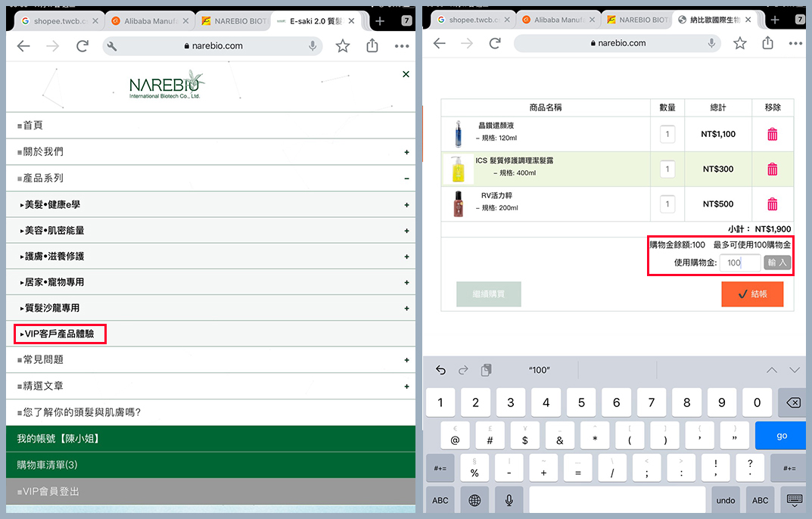
Task: Remove RV活力粹 with trash icon
Action: pos(772,204)
